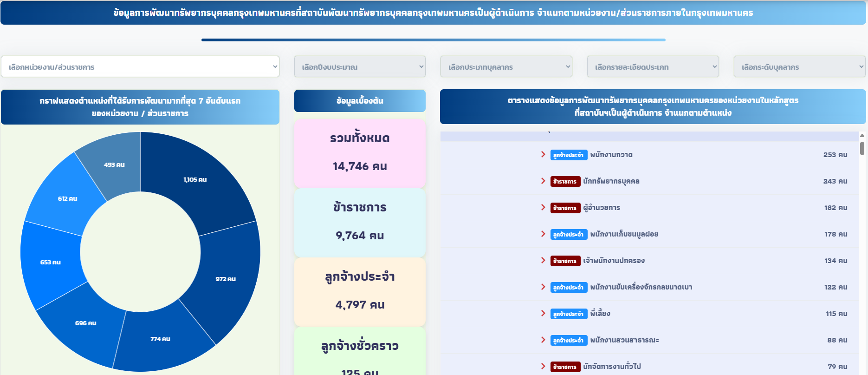
Task: Open the เลือกประเภทบุคลากร dropdown
Action: 506,66
